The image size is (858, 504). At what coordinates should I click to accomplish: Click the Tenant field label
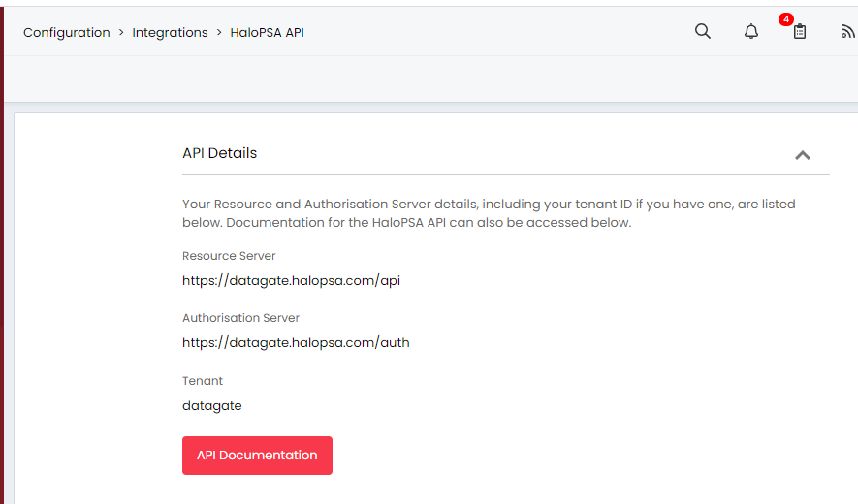click(x=203, y=381)
